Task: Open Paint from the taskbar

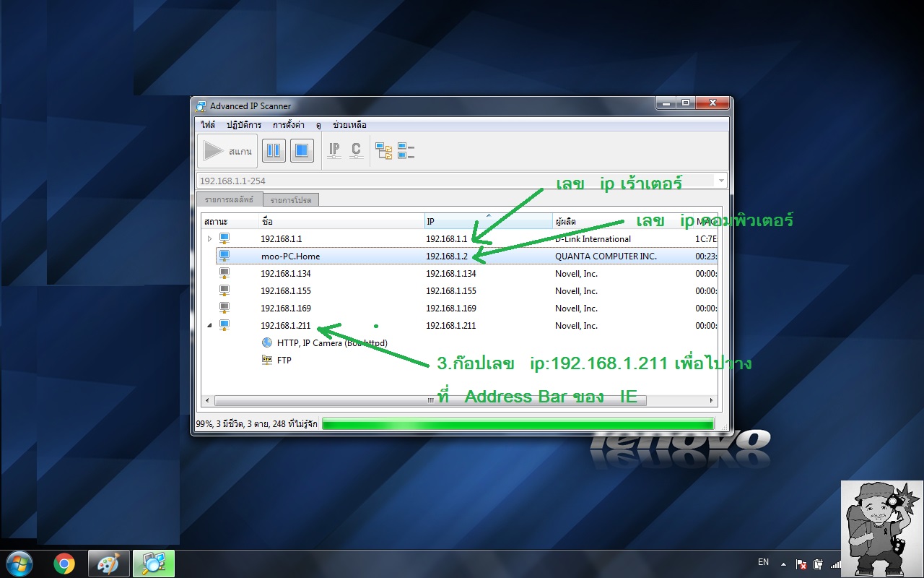Action: 109,563
